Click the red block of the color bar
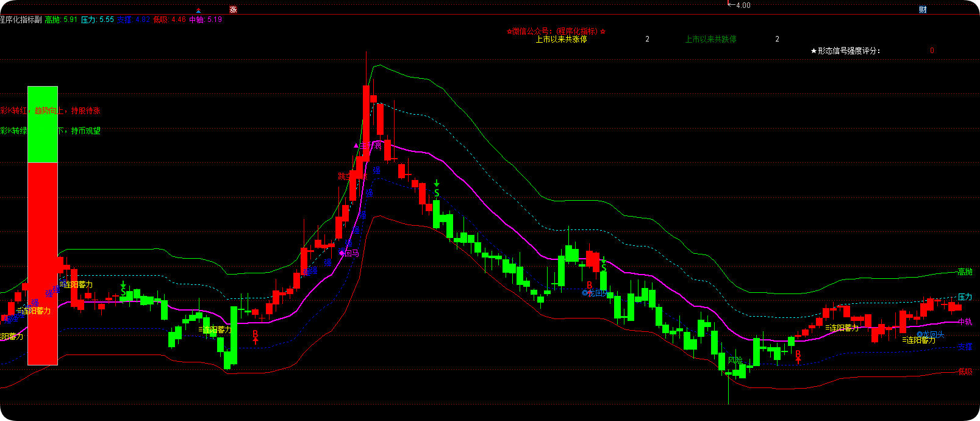The image size is (980, 421). [43, 264]
